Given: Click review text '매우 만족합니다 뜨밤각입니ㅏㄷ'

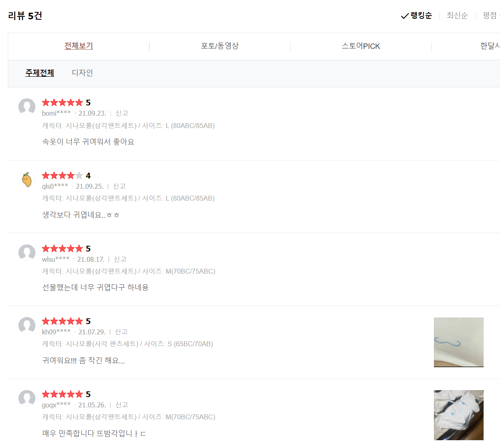Looking at the screenshot, I should (x=94, y=434).
